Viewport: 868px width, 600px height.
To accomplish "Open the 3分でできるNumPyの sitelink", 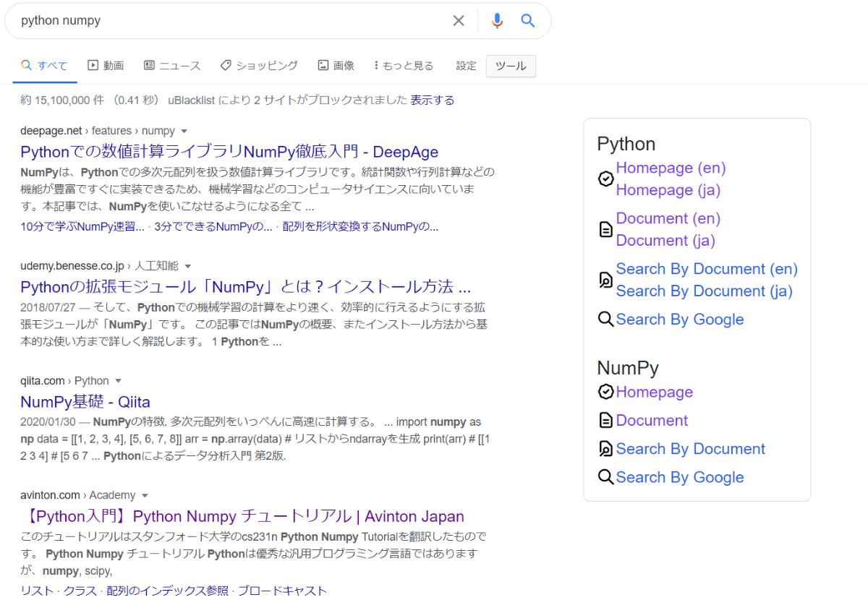I will tap(213, 226).
